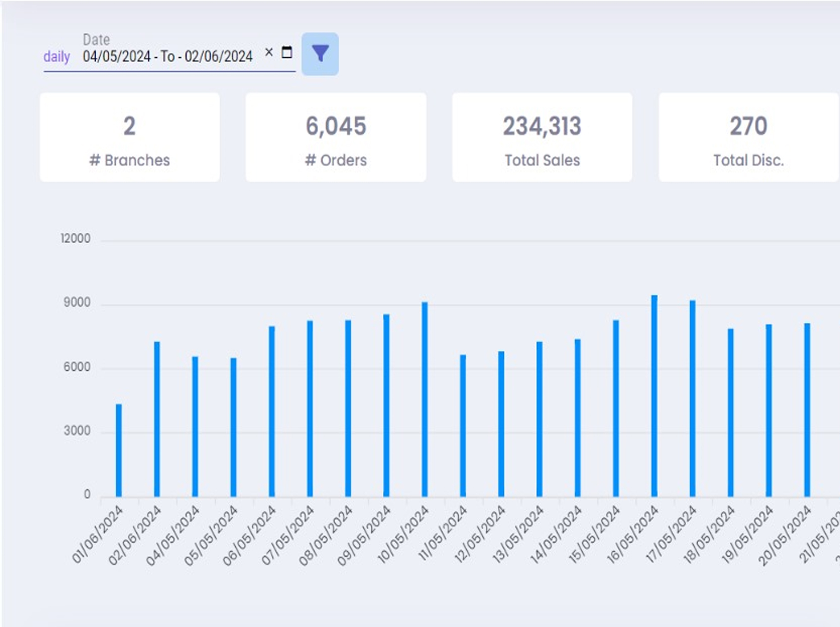840x627 pixels.
Task: Select the daily period dropdown
Action: 57,57
